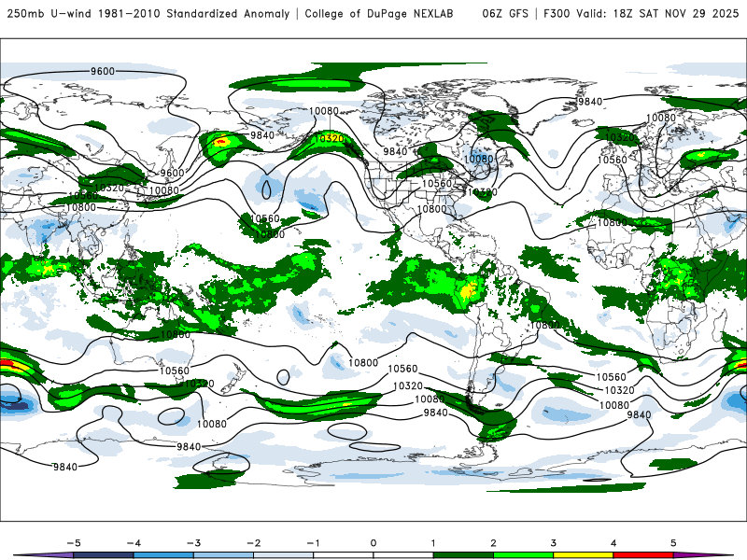Viewport: 747px width, 560px height.
Task: Click the medium blue -4 to -3 colorbar segment
Action: tap(163, 555)
